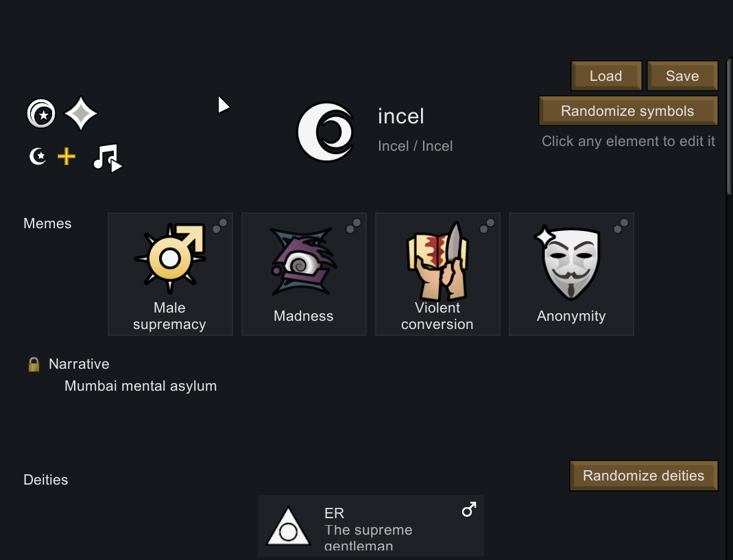Click the white four-pointed star icon
The height and width of the screenshot is (560, 733).
[81, 114]
